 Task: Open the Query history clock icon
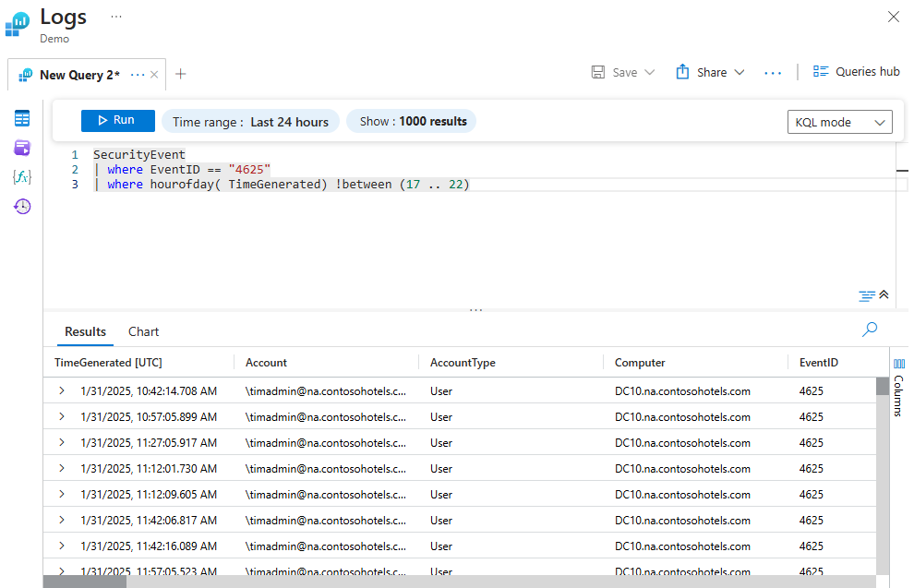point(22,206)
